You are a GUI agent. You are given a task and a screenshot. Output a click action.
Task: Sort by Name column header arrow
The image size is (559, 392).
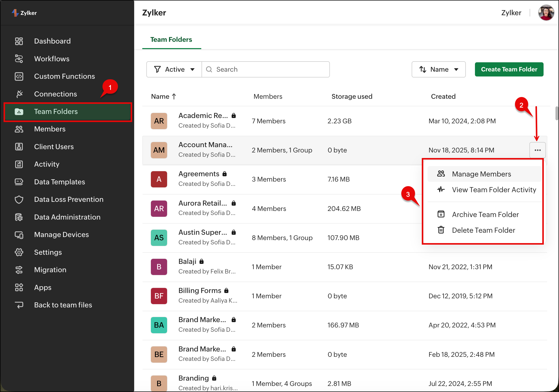coord(174,96)
